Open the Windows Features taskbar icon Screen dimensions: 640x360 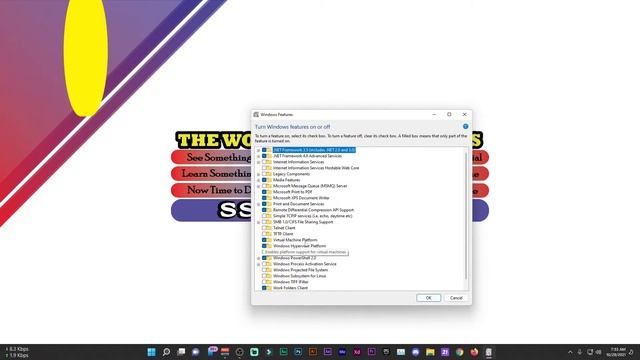coord(489,352)
